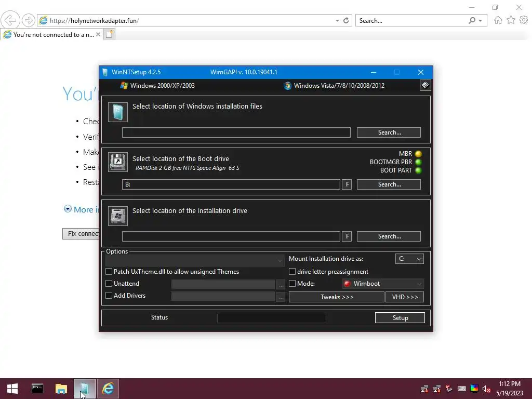This screenshot has height=399, width=532.
Task: Open the VHD >>> panel
Action: (x=405, y=297)
